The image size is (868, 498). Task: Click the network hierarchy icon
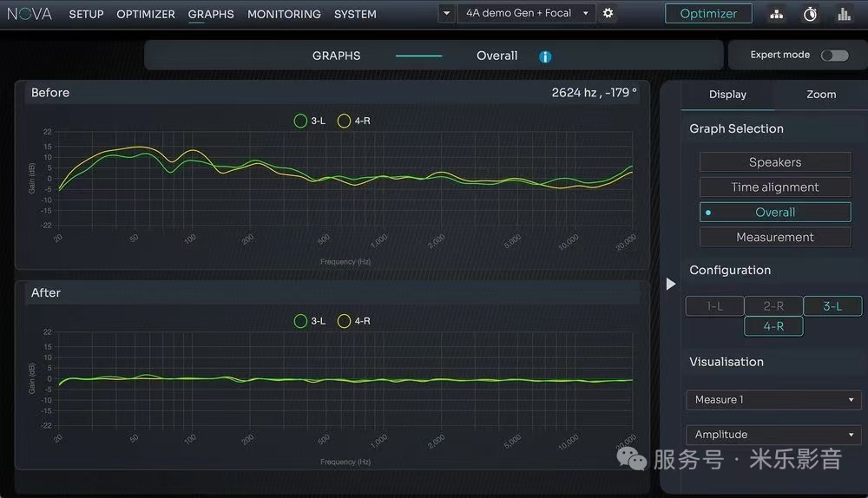tap(776, 14)
